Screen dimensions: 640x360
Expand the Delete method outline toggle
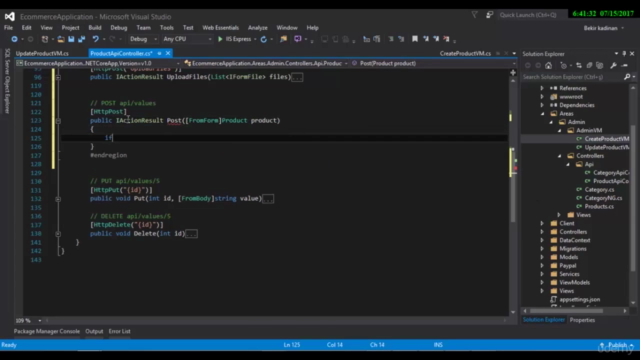[58, 234]
